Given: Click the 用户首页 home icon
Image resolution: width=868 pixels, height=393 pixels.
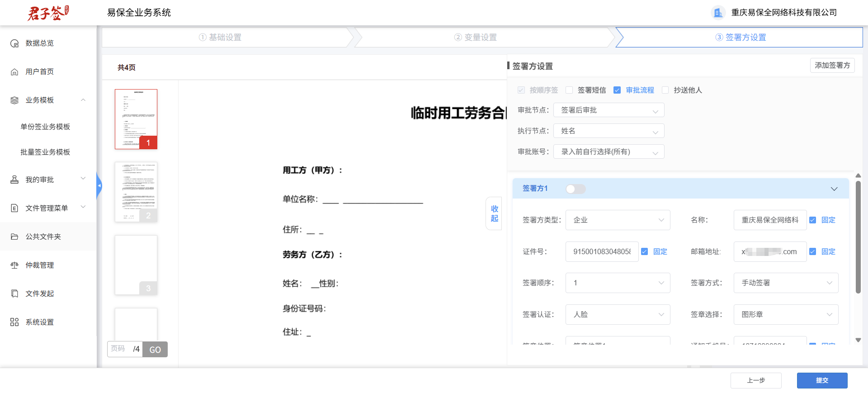Looking at the screenshot, I should click(x=14, y=72).
